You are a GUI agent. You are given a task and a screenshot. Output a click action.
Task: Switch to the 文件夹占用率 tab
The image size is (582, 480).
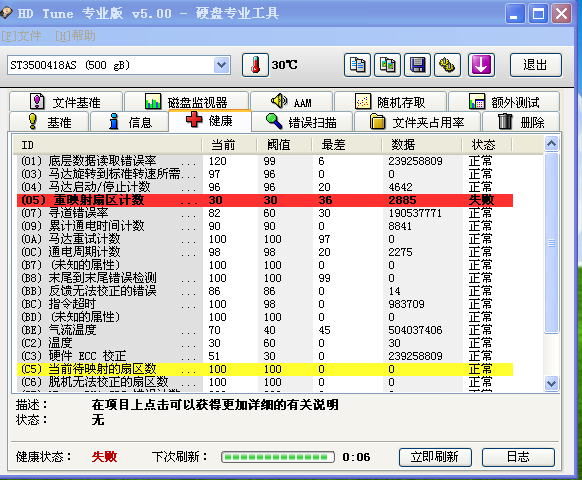coord(417,122)
